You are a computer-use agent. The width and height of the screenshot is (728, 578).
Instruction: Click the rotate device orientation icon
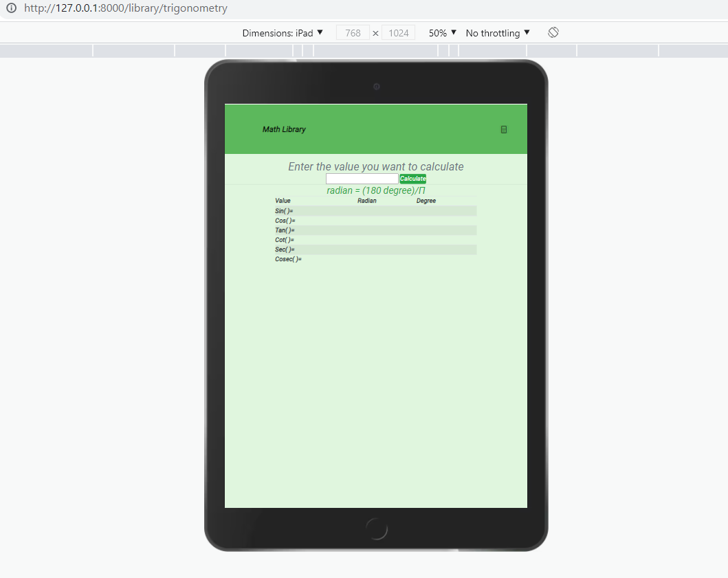(x=553, y=32)
